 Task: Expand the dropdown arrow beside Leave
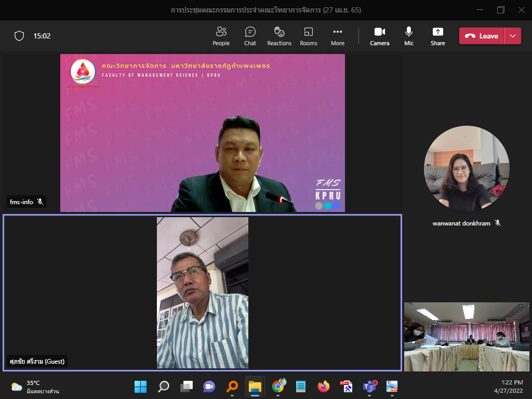(513, 36)
